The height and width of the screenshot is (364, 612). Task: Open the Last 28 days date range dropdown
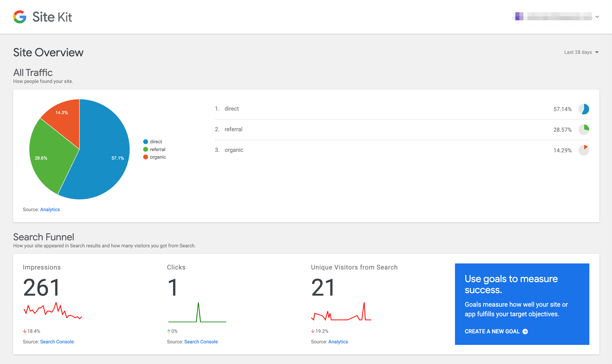(x=578, y=52)
